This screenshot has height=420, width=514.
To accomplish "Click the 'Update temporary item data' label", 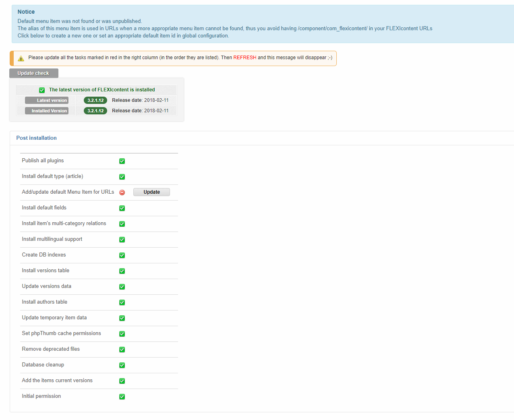I will coord(54,317).
